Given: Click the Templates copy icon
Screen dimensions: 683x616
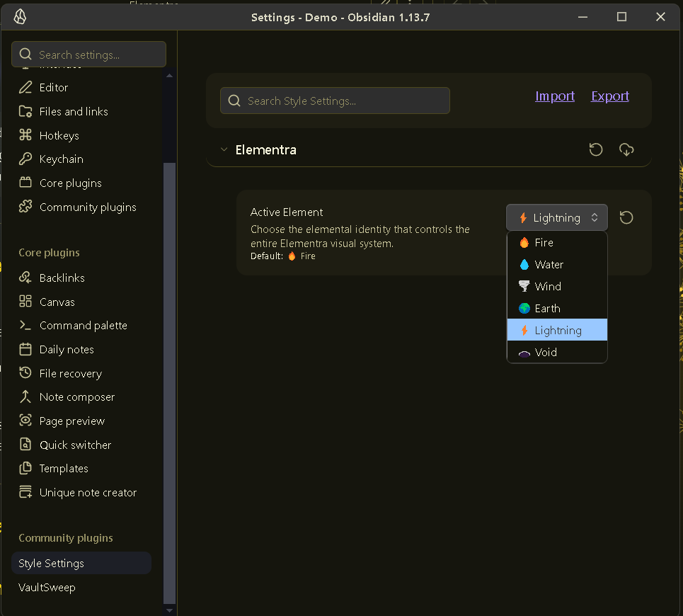Looking at the screenshot, I should point(25,468).
